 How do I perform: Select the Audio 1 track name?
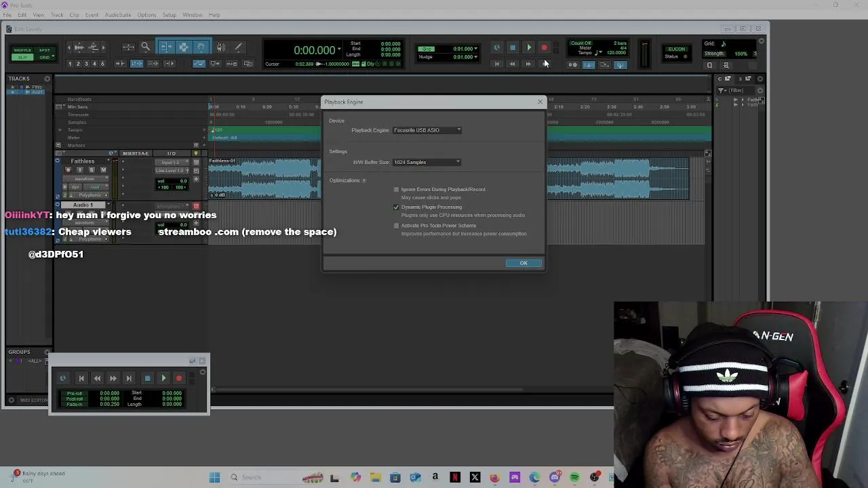click(83, 205)
